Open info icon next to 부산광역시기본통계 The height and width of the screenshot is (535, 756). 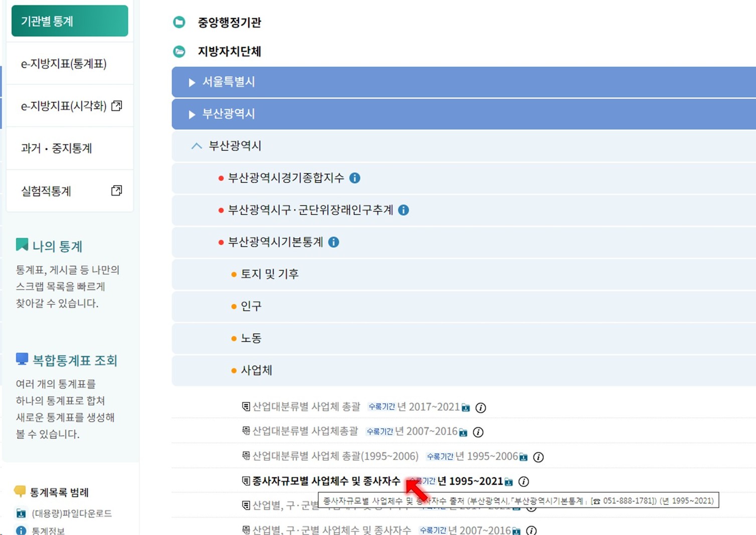[x=334, y=242]
